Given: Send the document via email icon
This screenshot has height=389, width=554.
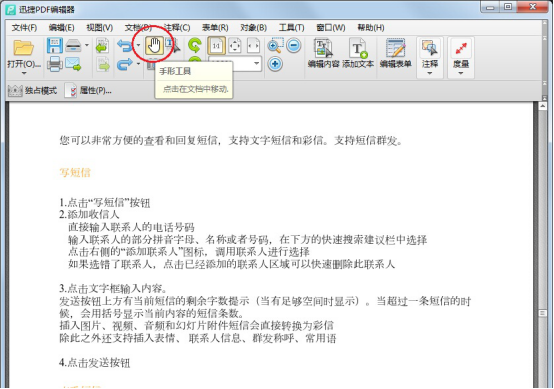Looking at the screenshot, I should coord(73,64).
